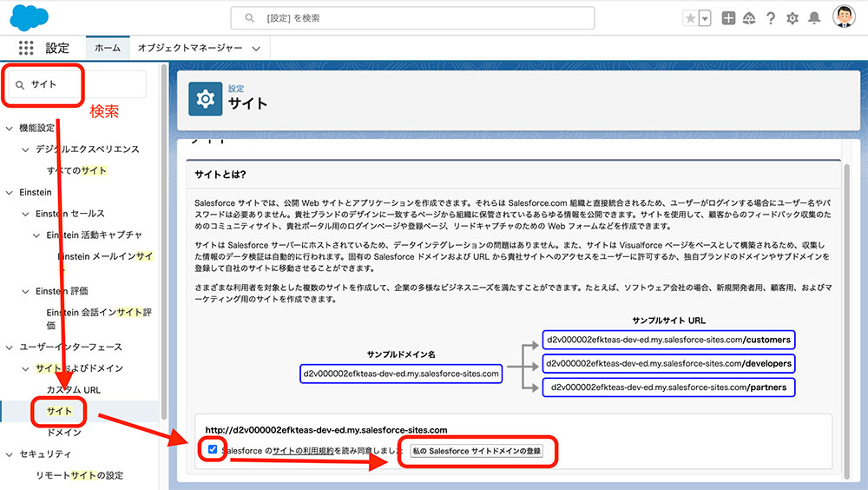Click 私の Salesforce サイトドメインの登録 button
This screenshot has width=868, height=490.
477,451
